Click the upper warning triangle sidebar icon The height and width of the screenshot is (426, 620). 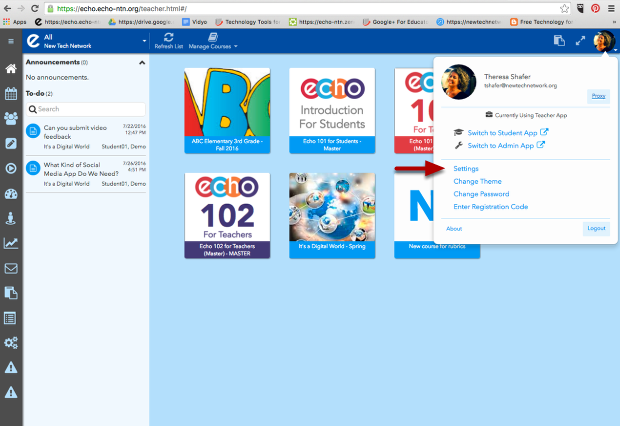[11, 367]
